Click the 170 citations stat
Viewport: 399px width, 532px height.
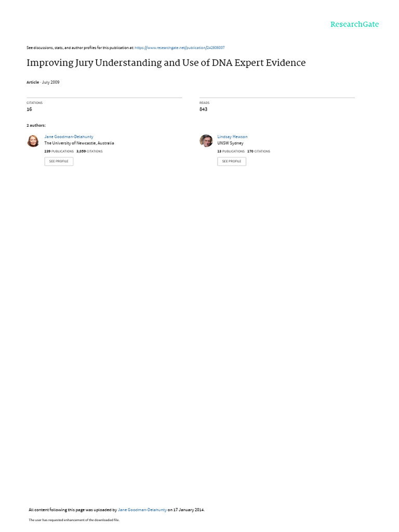pos(259,151)
